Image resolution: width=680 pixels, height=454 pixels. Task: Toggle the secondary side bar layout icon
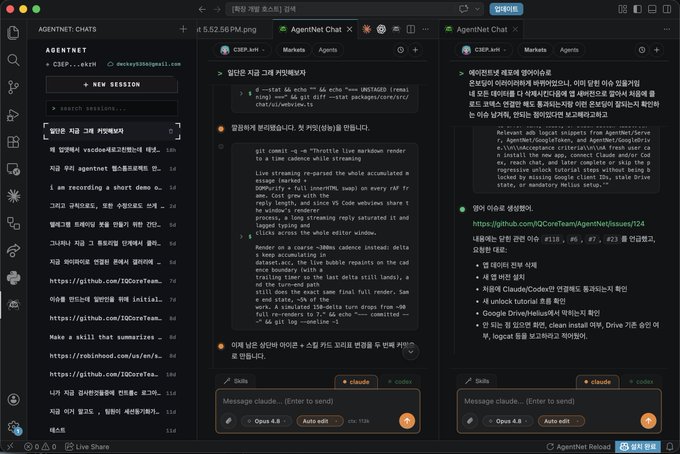tap(667, 9)
